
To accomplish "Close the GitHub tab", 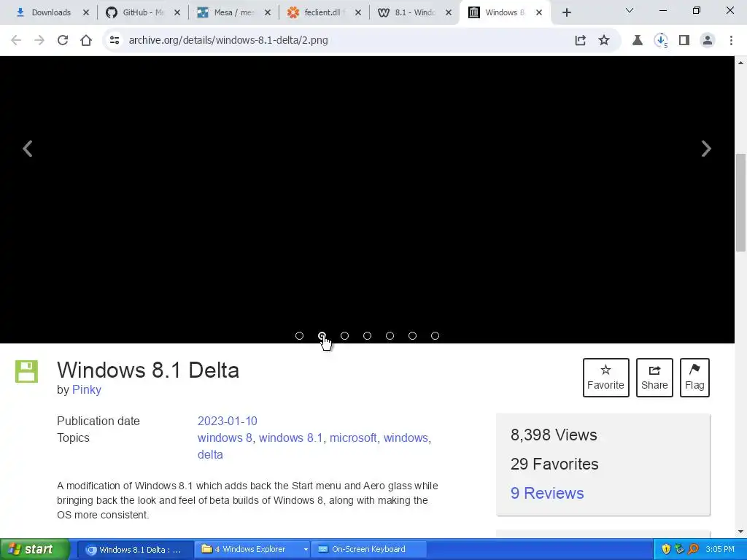I will (177, 13).
